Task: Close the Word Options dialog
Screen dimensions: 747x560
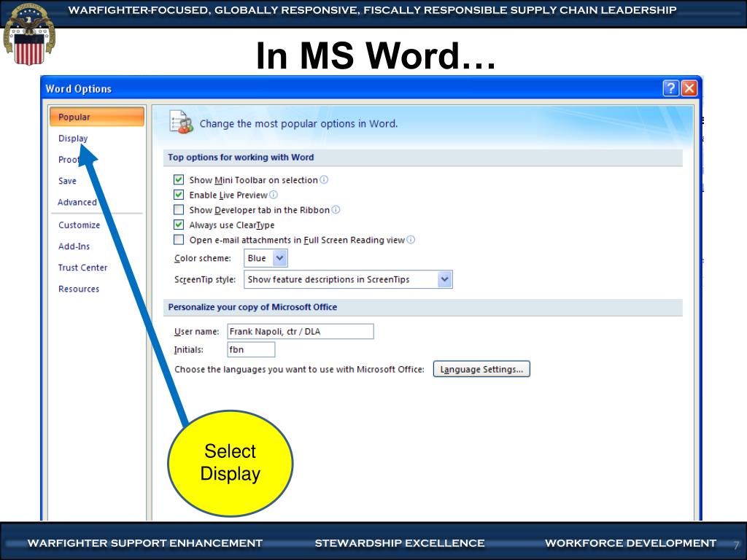Action: click(x=689, y=88)
